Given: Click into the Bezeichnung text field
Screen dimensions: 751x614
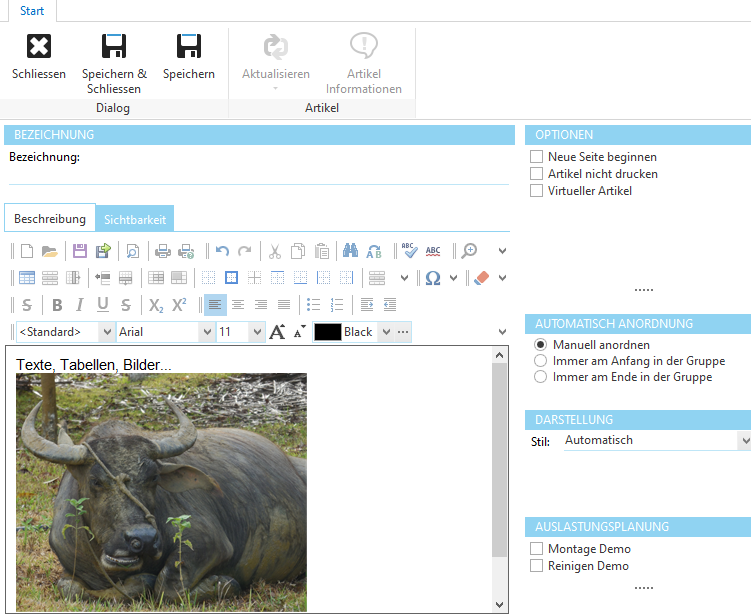Looking at the screenshot, I should pyautogui.click(x=258, y=174).
